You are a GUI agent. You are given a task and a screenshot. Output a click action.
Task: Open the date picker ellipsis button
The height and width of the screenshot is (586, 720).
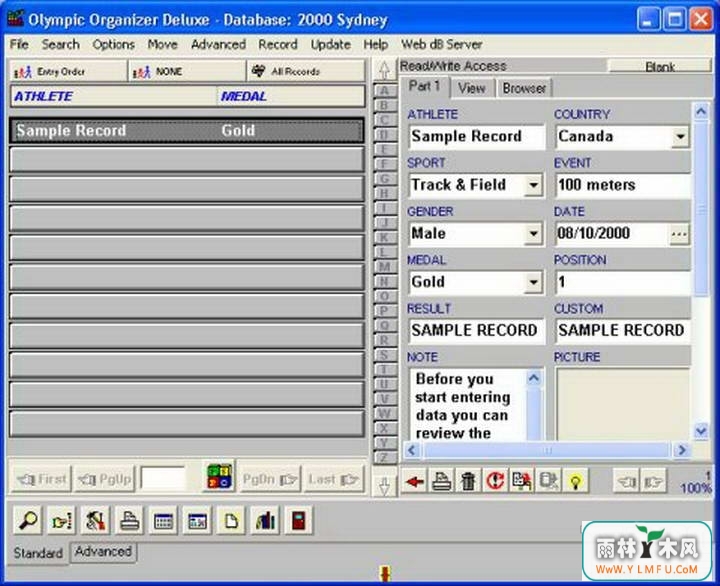pyautogui.click(x=679, y=234)
